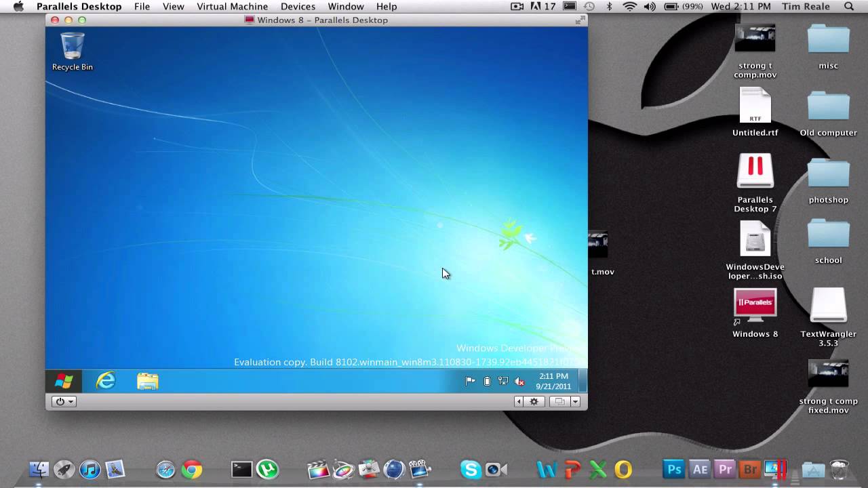This screenshot has width=868, height=488.
Task: Click the Windows Start button
Action: [x=64, y=382]
